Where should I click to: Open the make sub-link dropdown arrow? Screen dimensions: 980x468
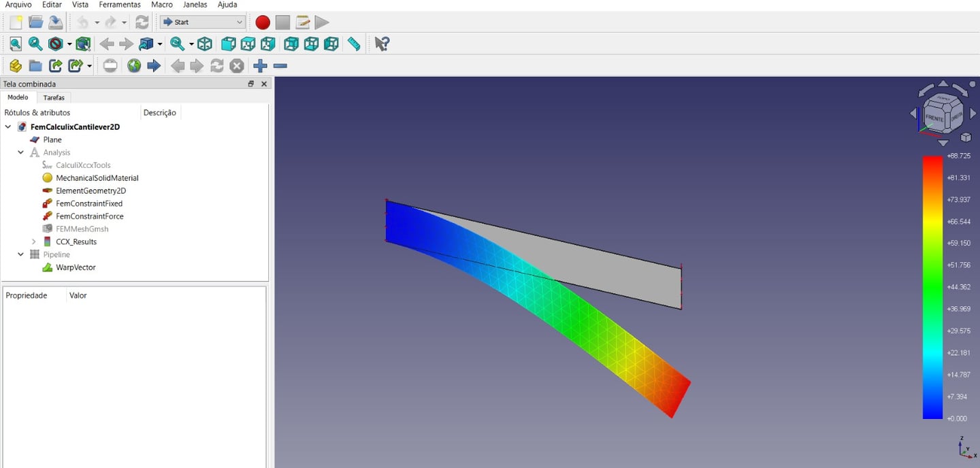(x=90, y=67)
